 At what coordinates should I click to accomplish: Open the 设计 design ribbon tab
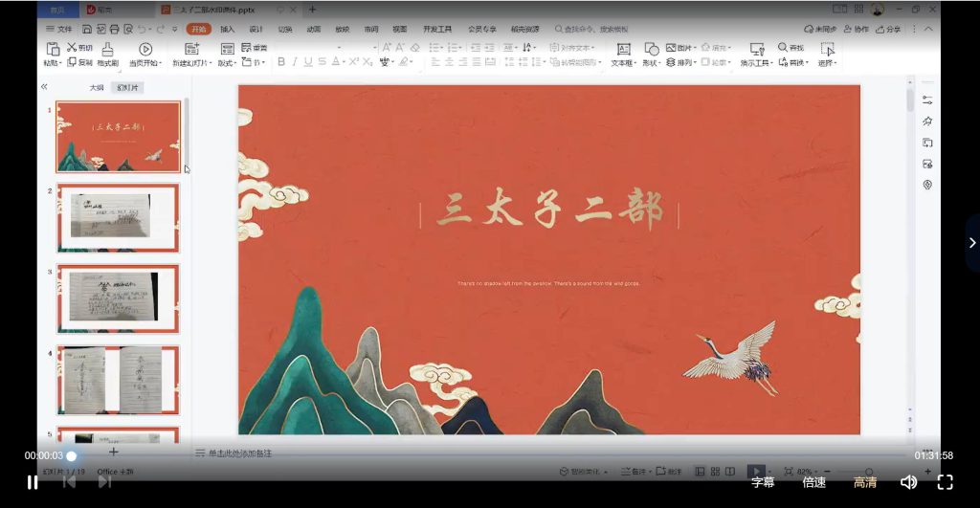[256, 30]
